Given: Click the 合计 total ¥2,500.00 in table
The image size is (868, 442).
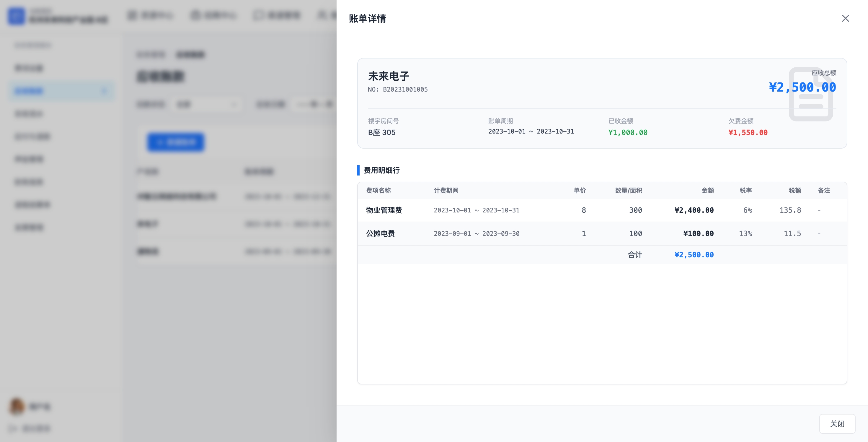Looking at the screenshot, I should click(x=694, y=255).
